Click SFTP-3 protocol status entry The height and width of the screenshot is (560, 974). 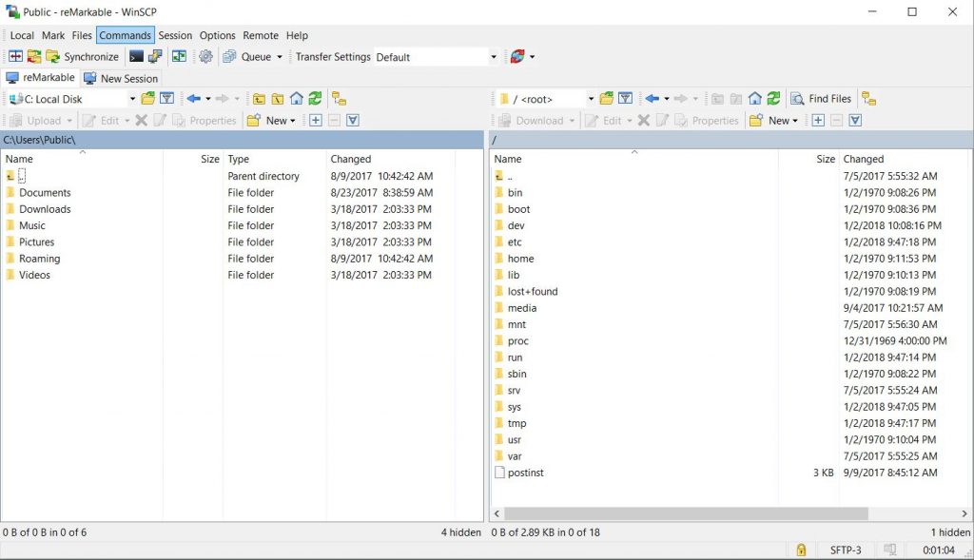tap(846, 550)
